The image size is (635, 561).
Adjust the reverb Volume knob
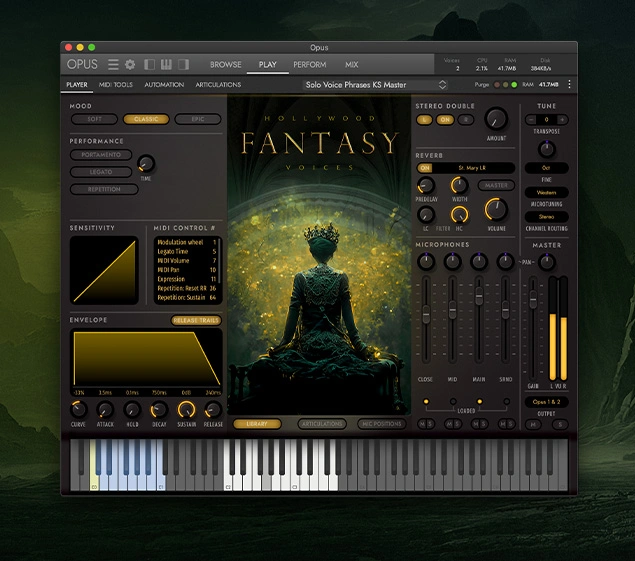click(496, 209)
